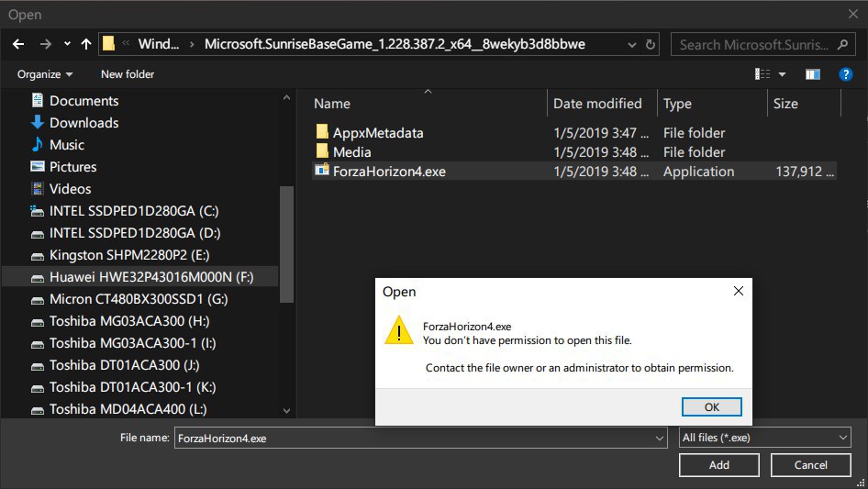Click the Cancel button
This screenshot has height=489, width=868.
[810, 465]
